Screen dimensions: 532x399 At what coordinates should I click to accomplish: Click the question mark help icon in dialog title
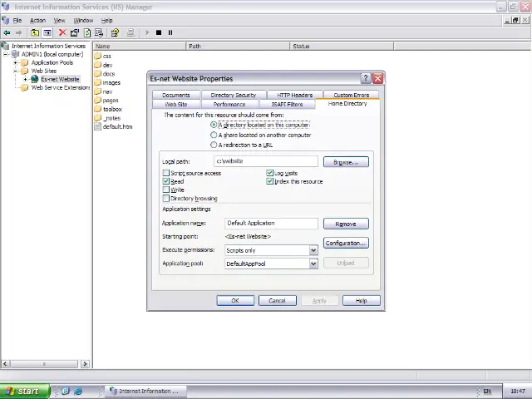[x=366, y=78]
